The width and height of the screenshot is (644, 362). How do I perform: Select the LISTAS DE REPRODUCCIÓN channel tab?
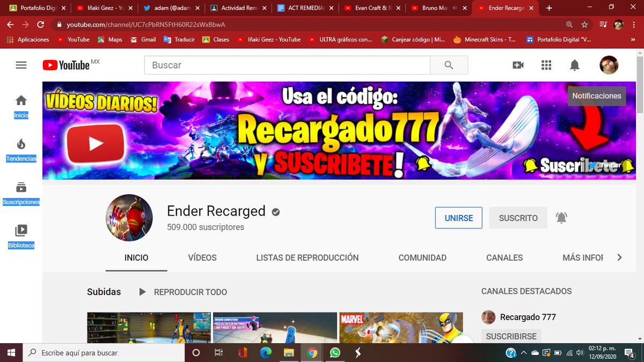click(308, 257)
